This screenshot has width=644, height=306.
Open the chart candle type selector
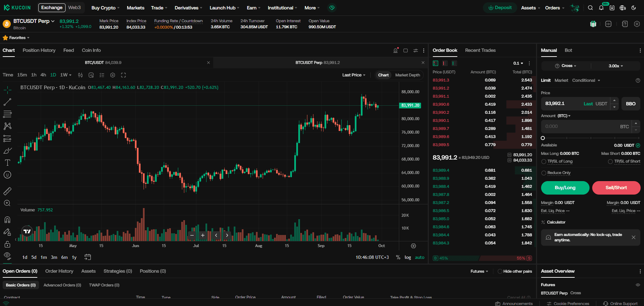80,75
